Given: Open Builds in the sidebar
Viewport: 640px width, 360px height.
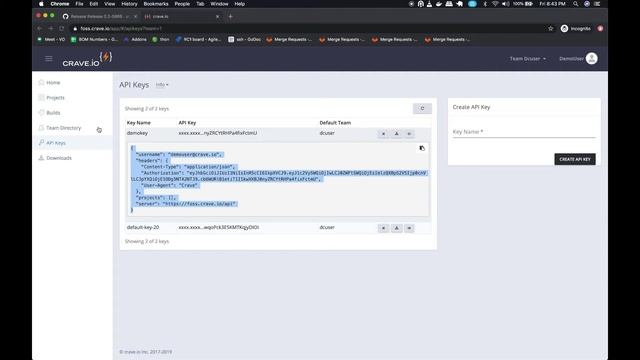Looking at the screenshot, I should tap(53, 113).
